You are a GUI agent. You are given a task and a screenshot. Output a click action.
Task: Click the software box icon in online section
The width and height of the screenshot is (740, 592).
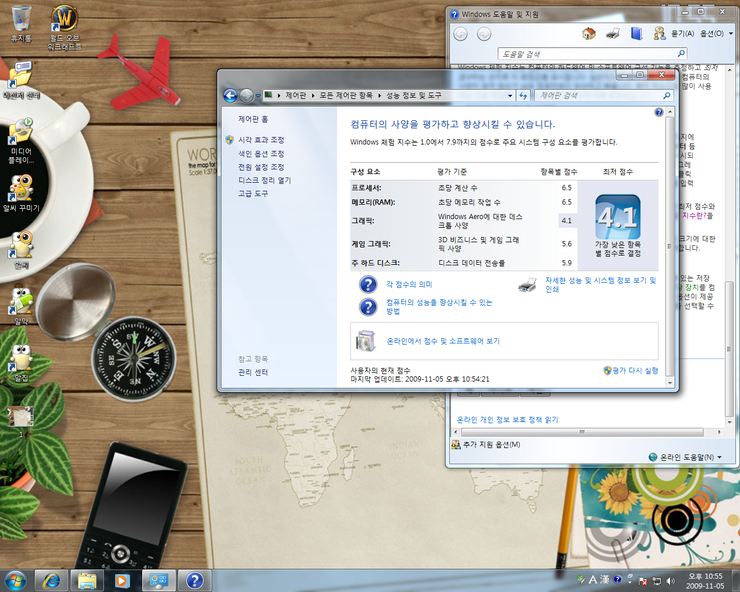366,341
